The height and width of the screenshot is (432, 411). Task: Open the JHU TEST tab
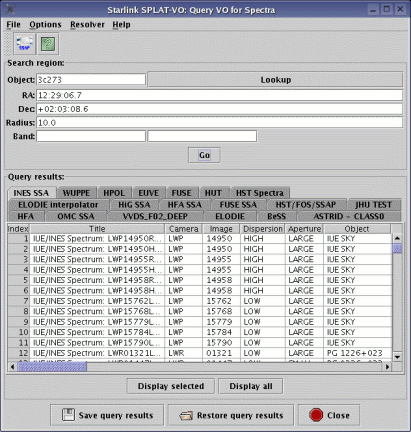373,205
